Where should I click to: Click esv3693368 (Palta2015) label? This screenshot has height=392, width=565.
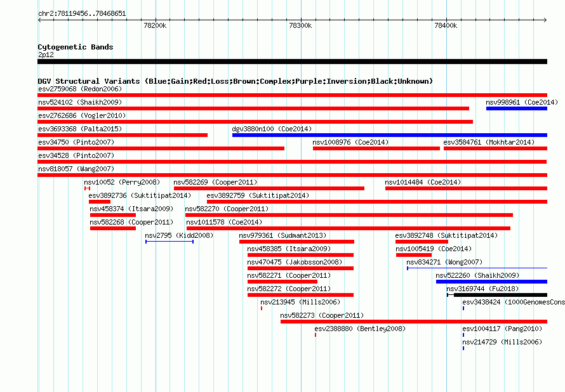coord(80,129)
